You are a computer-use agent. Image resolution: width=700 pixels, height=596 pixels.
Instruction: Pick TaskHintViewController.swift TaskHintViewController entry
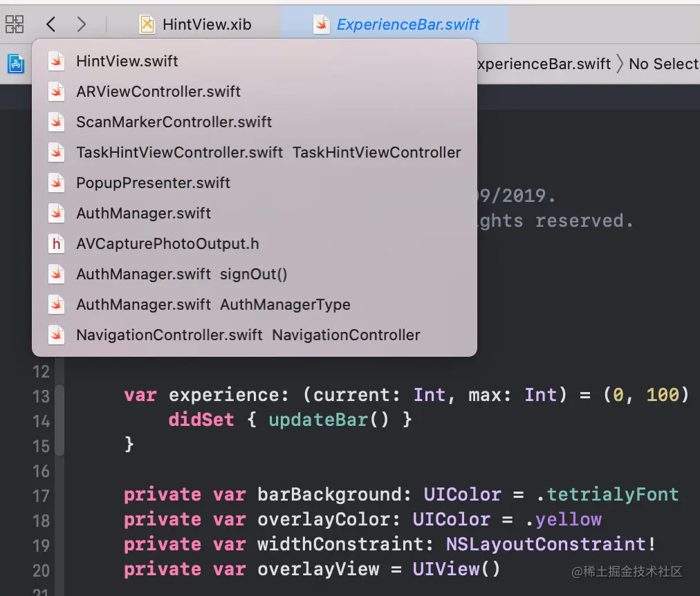click(x=255, y=153)
